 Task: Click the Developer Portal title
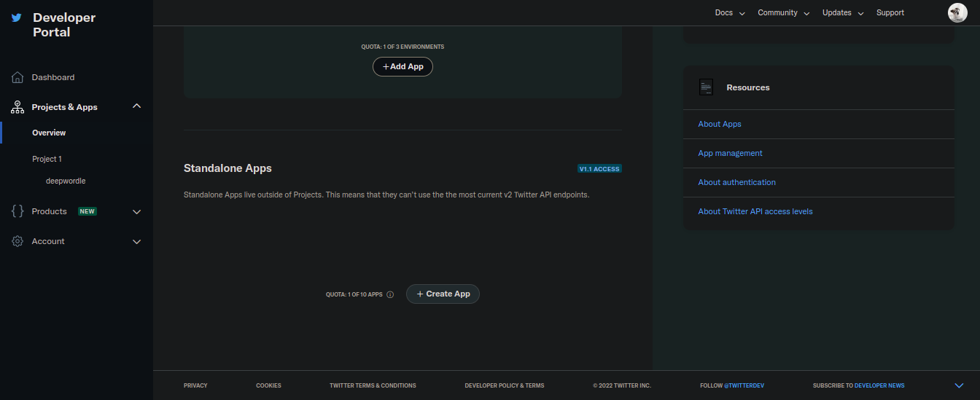(64, 25)
